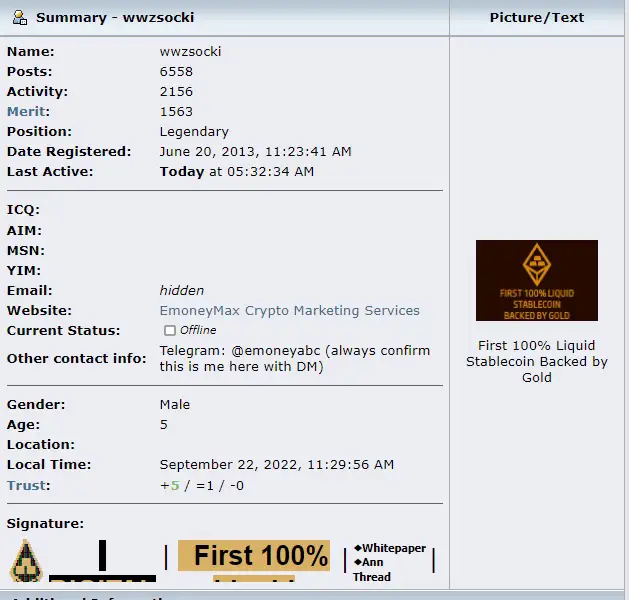Click the Website label
629x600 pixels.
(39, 310)
